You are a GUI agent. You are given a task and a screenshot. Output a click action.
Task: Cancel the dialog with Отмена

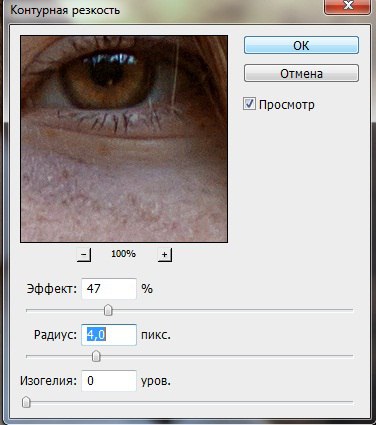[x=301, y=73]
